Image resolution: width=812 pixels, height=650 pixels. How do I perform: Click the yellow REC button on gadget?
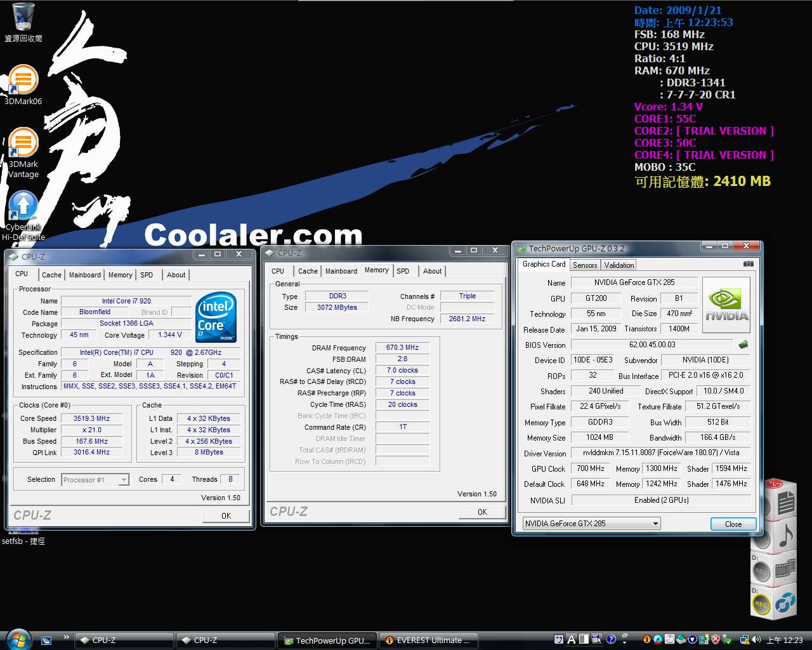(761, 604)
